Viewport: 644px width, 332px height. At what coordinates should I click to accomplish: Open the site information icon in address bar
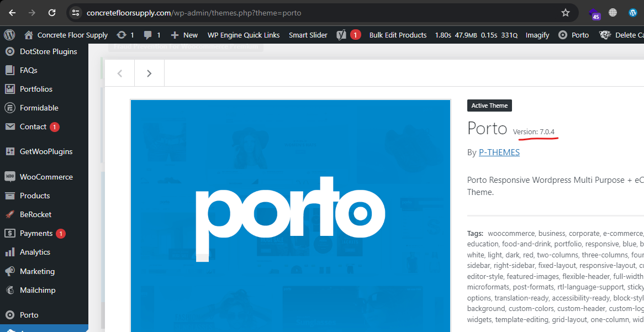(x=76, y=13)
